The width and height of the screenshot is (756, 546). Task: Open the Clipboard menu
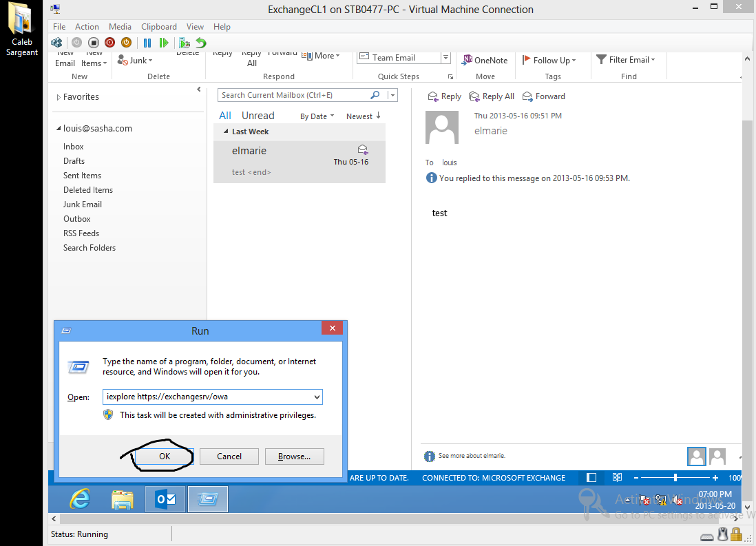pos(159,27)
